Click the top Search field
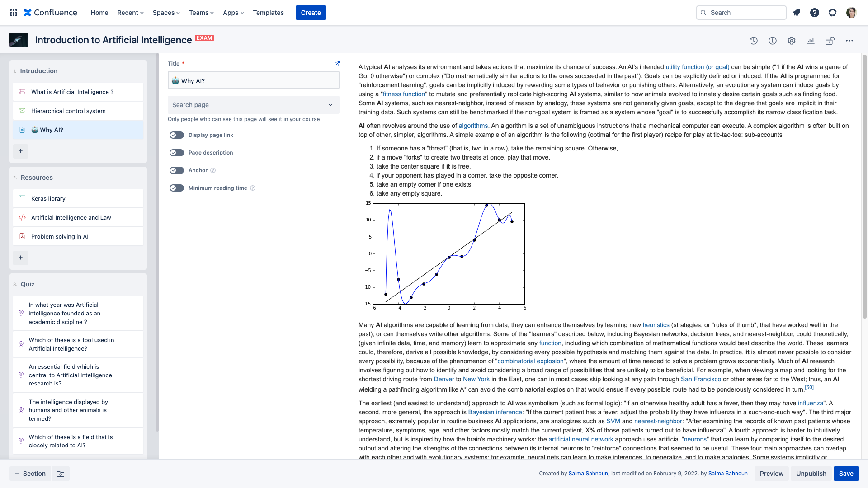Screen dimensions: 868x488 pos(741,13)
